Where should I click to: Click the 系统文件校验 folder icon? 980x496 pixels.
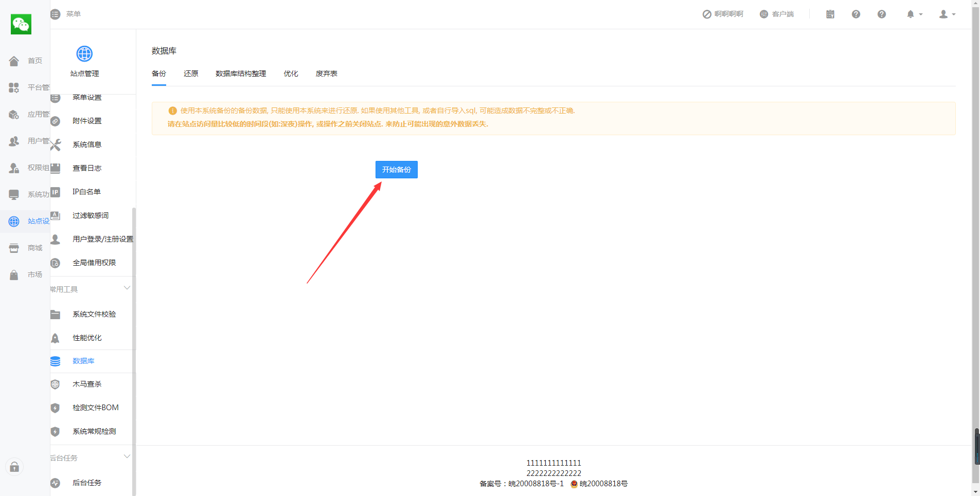(x=56, y=315)
